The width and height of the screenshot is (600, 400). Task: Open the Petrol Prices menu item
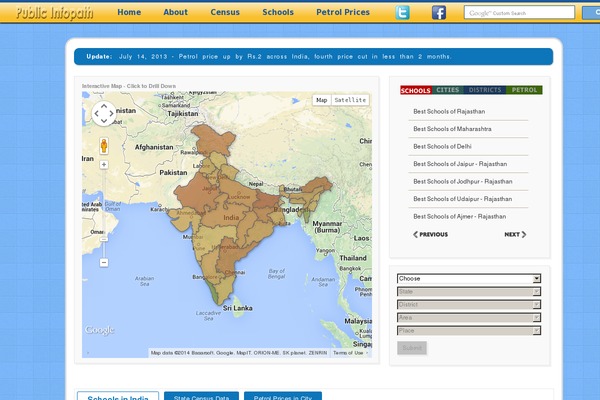pyautogui.click(x=343, y=12)
